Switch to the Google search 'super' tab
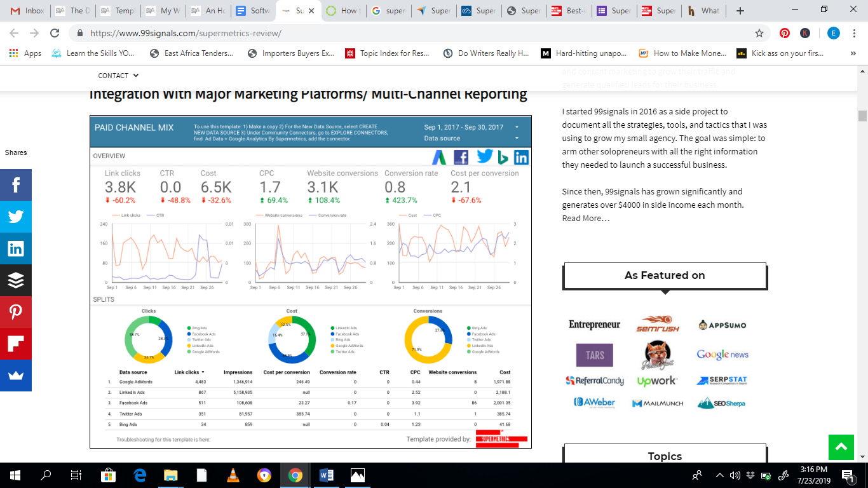The height and width of the screenshot is (488, 868). pos(388,11)
